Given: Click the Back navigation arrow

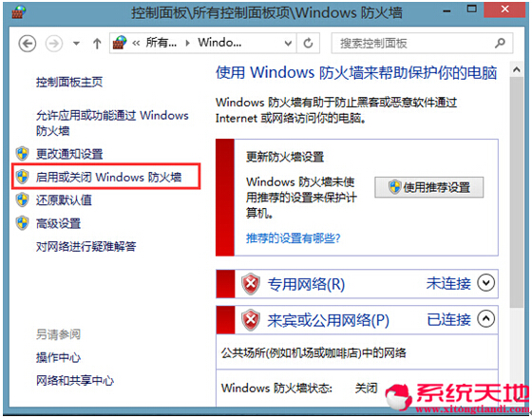Looking at the screenshot, I should 28,44.
